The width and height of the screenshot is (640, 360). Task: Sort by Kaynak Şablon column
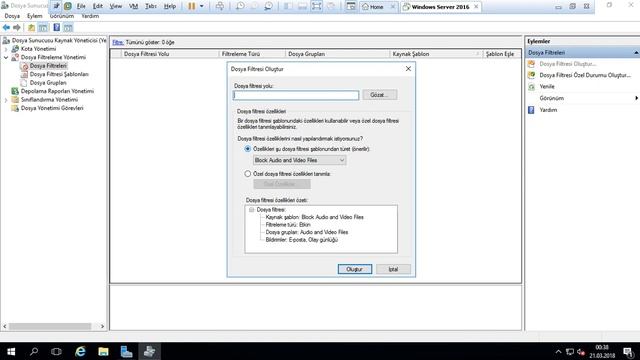pyautogui.click(x=436, y=54)
